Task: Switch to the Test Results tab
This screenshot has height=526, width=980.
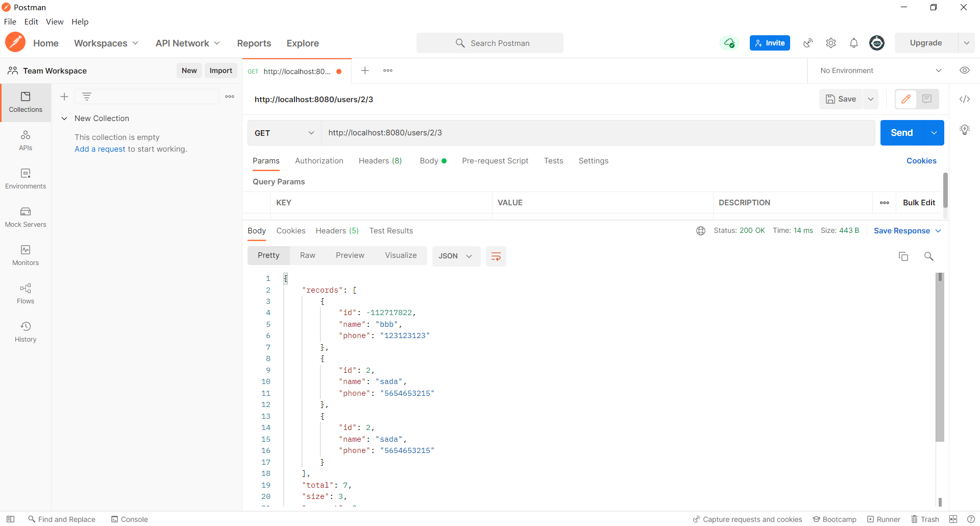Action: 391,231
